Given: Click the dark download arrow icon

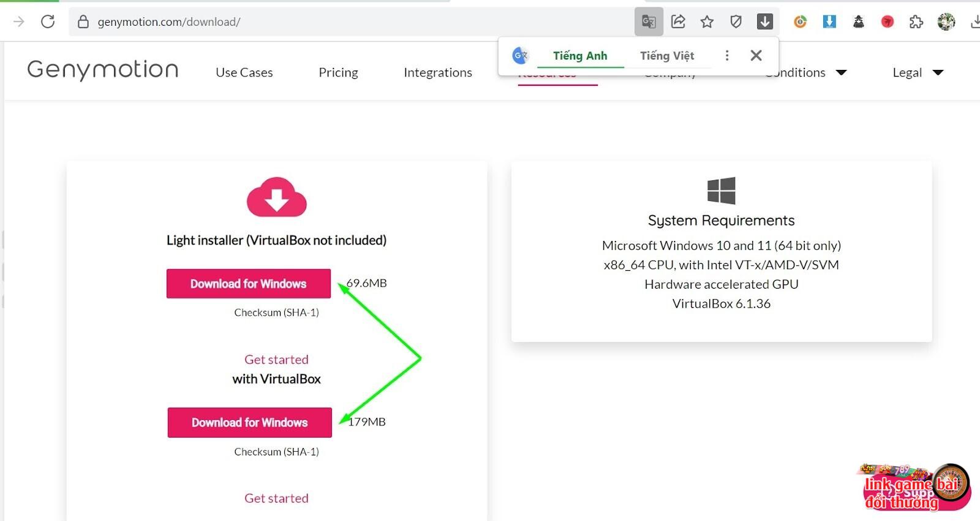Looking at the screenshot, I should point(765,22).
